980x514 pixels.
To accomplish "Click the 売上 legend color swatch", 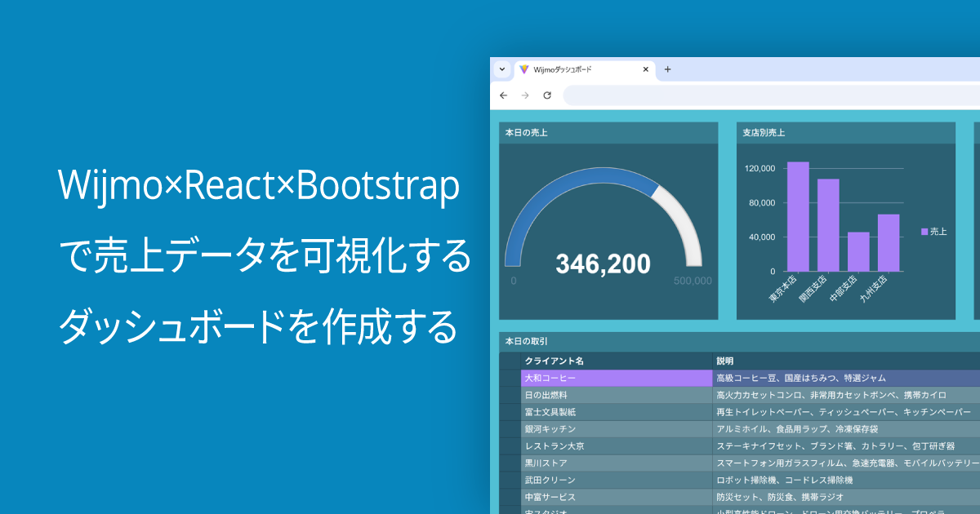I will click(x=924, y=232).
